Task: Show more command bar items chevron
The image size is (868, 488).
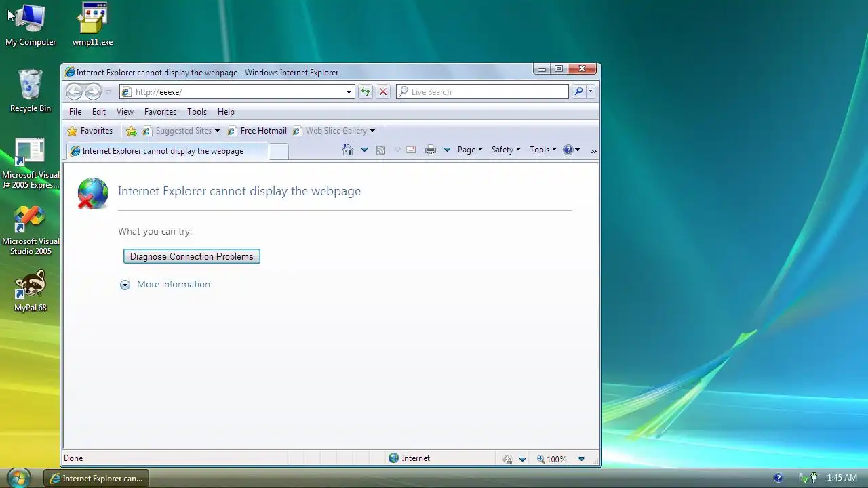Action: (x=593, y=150)
